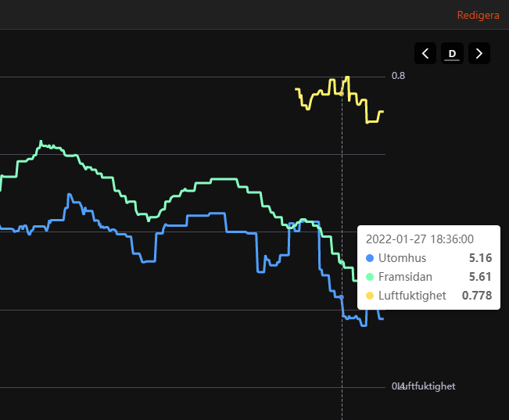Click the green Framsidan line peak
The height and width of the screenshot is (420, 509).
42,144
